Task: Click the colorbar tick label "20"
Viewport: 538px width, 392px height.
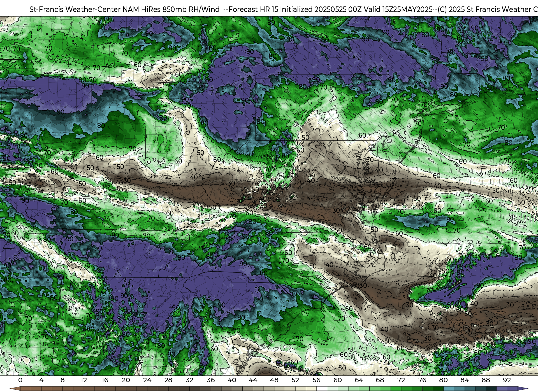Action: click(x=126, y=380)
